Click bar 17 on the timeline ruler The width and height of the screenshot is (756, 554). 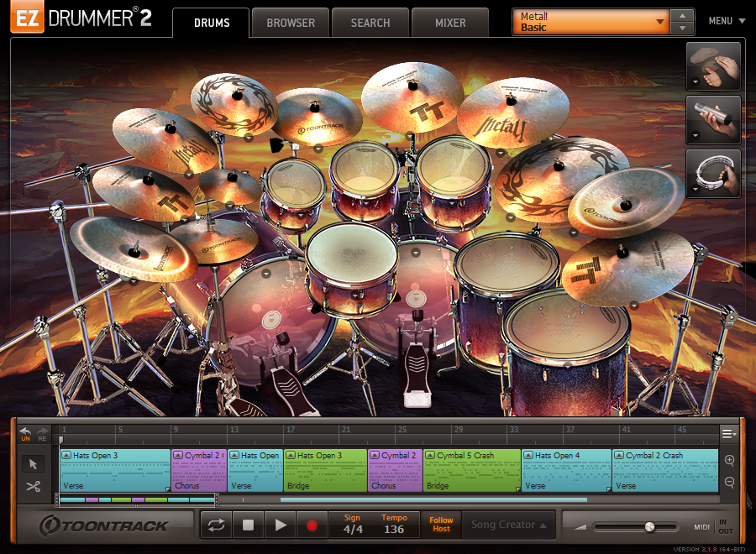click(291, 429)
